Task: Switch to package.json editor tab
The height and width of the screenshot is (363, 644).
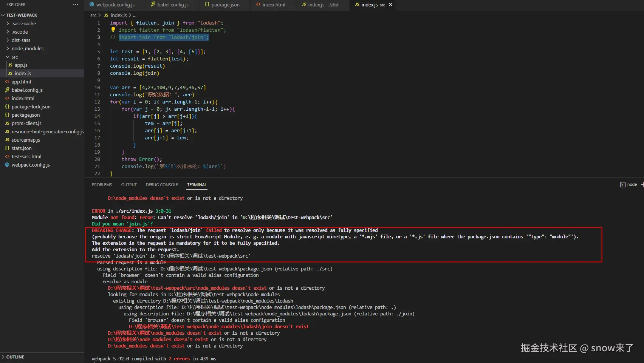Action: [x=225, y=5]
